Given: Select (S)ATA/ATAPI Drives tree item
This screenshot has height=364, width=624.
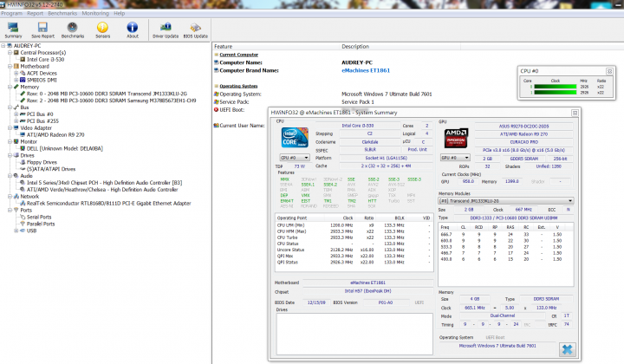Looking at the screenshot, I should 51,169.
